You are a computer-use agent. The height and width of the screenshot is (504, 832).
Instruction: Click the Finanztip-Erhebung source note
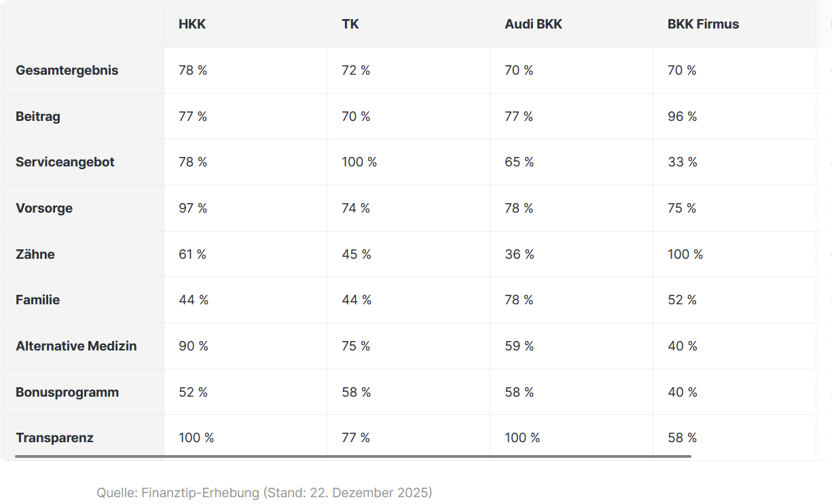click(x=264, y=493)
